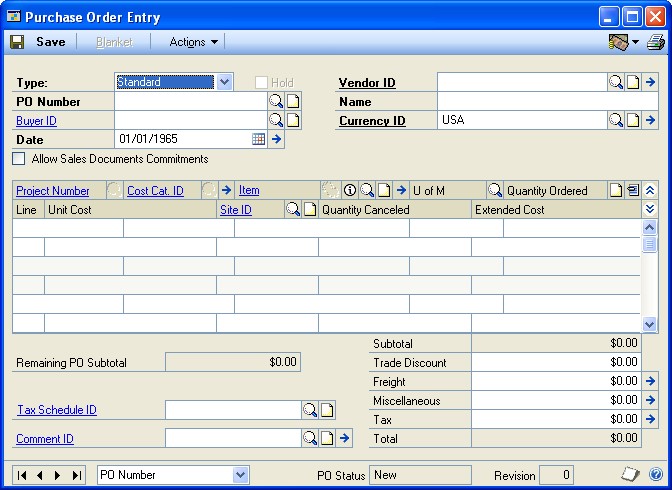Click the Site ID note icon

tap(310, 209)
